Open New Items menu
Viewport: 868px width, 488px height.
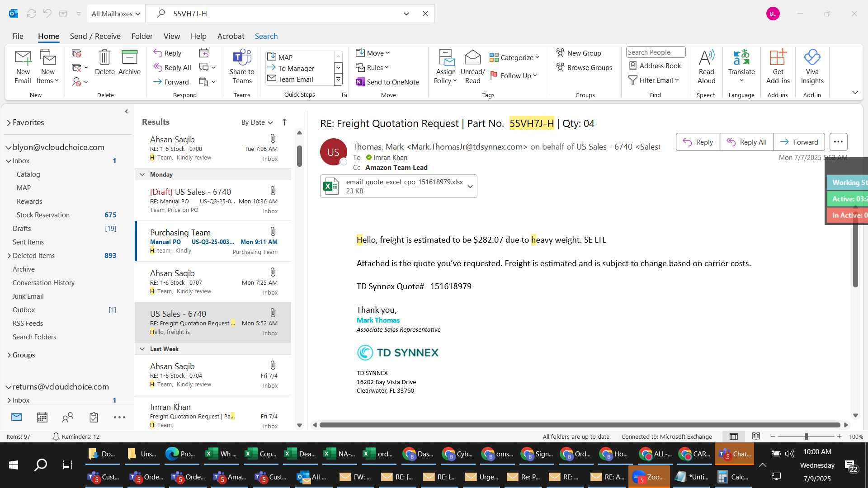pos(47,67)
